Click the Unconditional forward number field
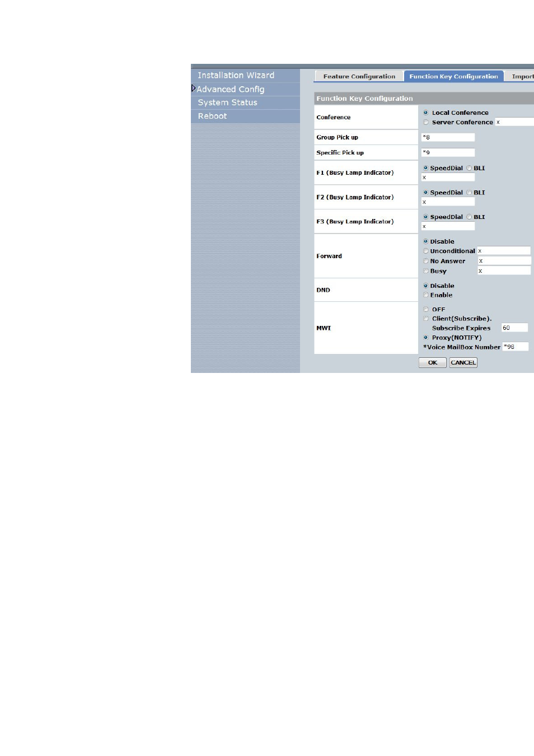This screenshot has width=534, height=756. (504, 251)
